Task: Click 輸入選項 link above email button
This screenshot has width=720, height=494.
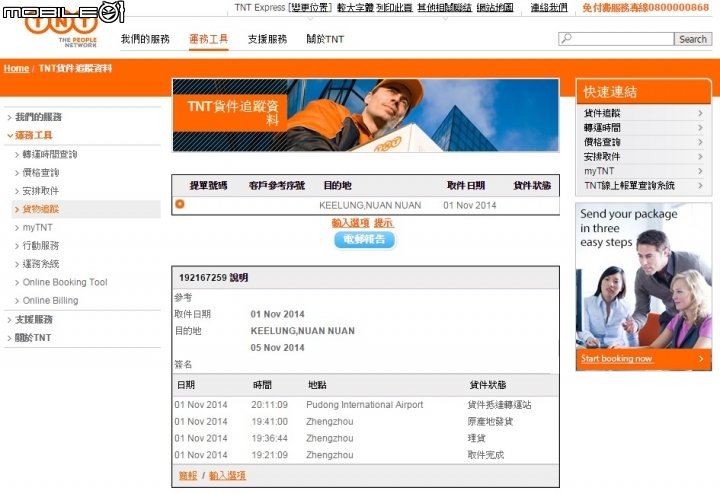Action: [x=350, y=223]
